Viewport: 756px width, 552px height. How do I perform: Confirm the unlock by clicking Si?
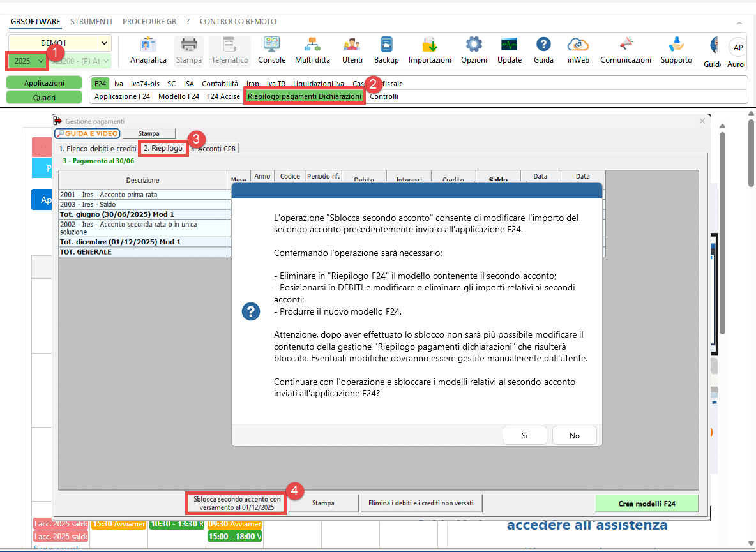pyautogui.click(x=524, y=435)
